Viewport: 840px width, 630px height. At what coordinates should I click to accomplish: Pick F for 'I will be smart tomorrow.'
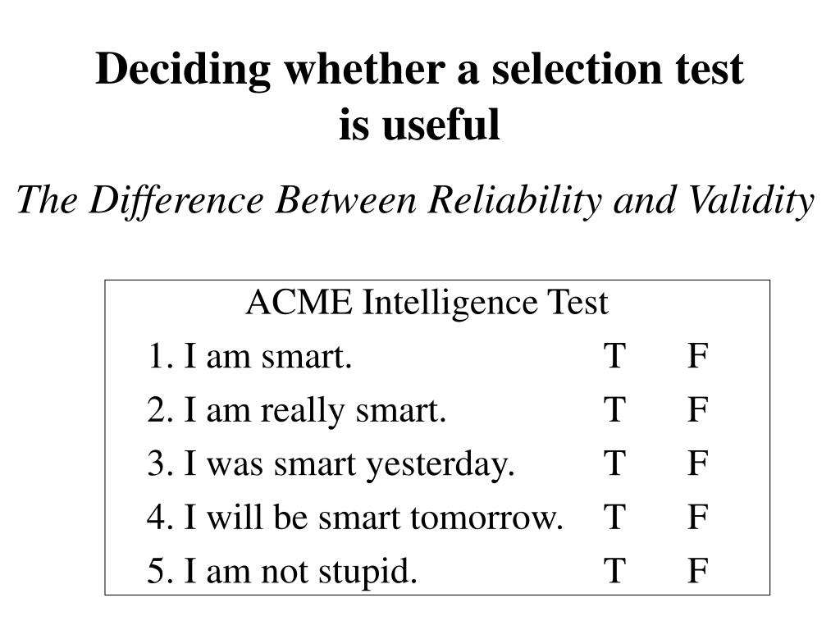(697, 518)
